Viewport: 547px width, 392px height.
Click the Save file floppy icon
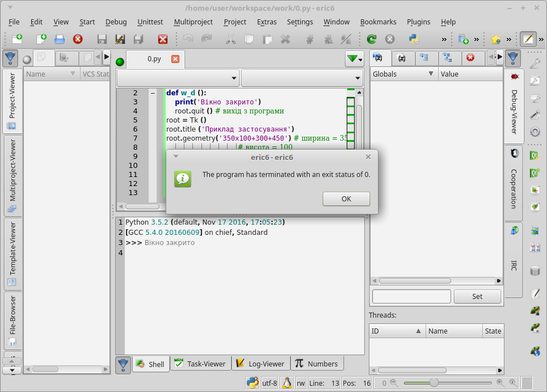[102, 39]
